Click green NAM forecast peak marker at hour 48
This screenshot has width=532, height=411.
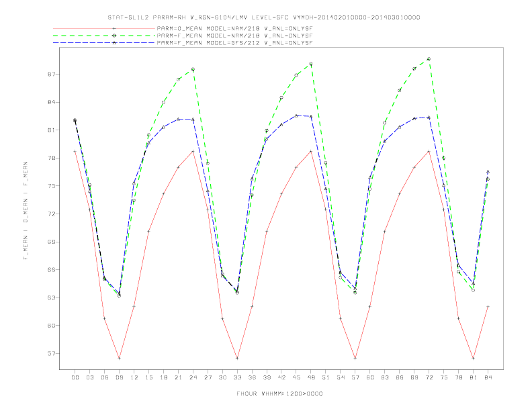[311, 64]
